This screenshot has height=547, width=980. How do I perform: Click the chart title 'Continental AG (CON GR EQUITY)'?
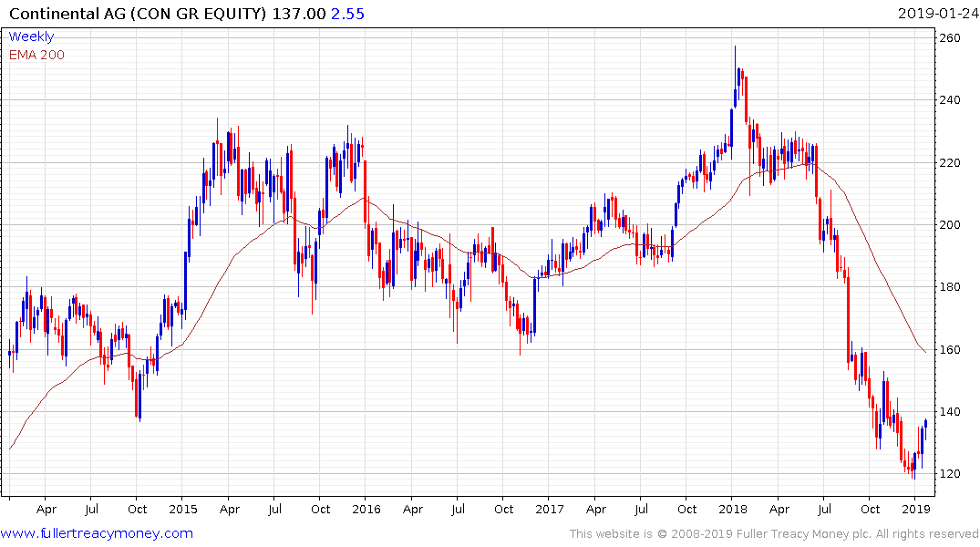click(139, 14)
